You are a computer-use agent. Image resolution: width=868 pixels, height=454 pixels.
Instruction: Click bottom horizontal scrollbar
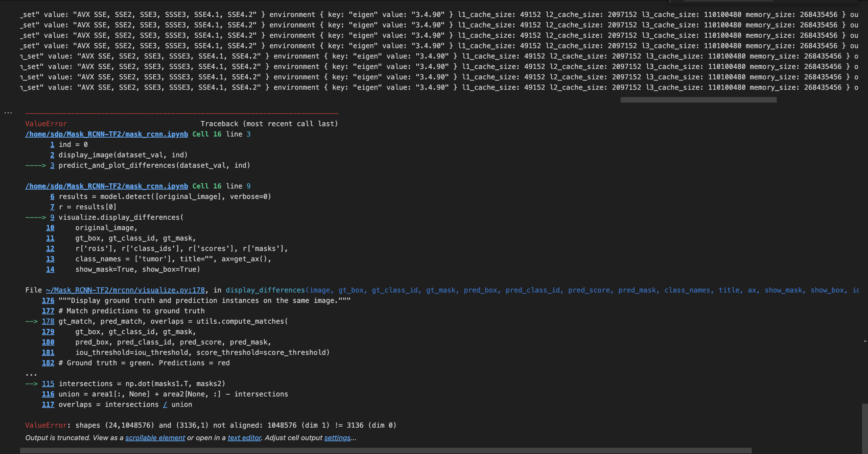385,451
